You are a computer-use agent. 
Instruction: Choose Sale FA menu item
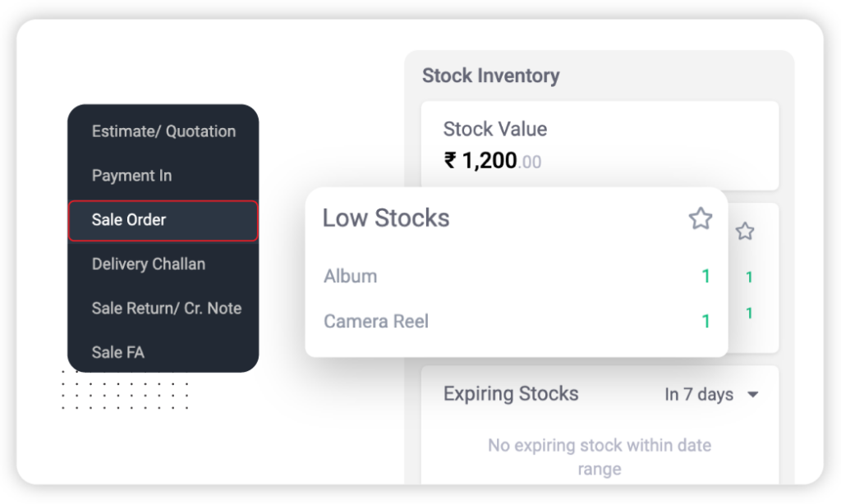point(118,353)
